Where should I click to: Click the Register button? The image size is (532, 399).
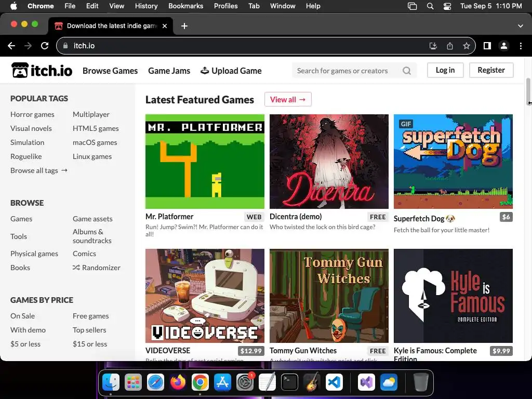pos(491,70)
